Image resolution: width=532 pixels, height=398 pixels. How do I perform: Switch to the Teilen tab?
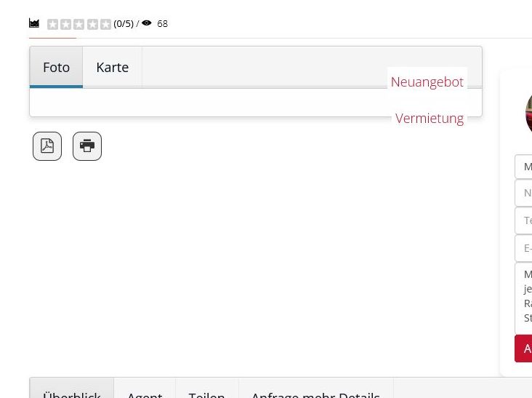click(206, 392)
